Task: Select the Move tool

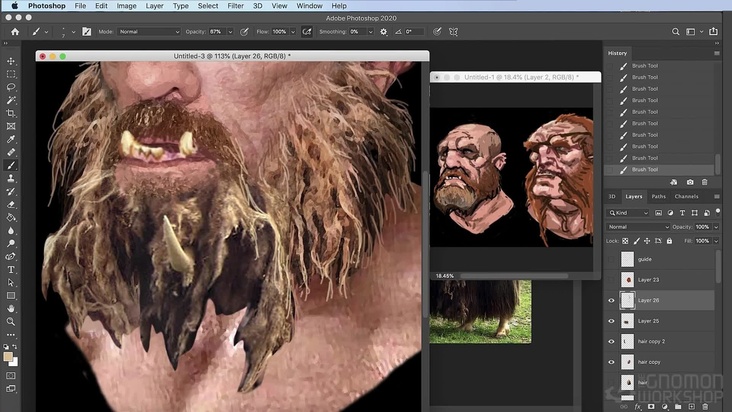Action: point(11,61)
